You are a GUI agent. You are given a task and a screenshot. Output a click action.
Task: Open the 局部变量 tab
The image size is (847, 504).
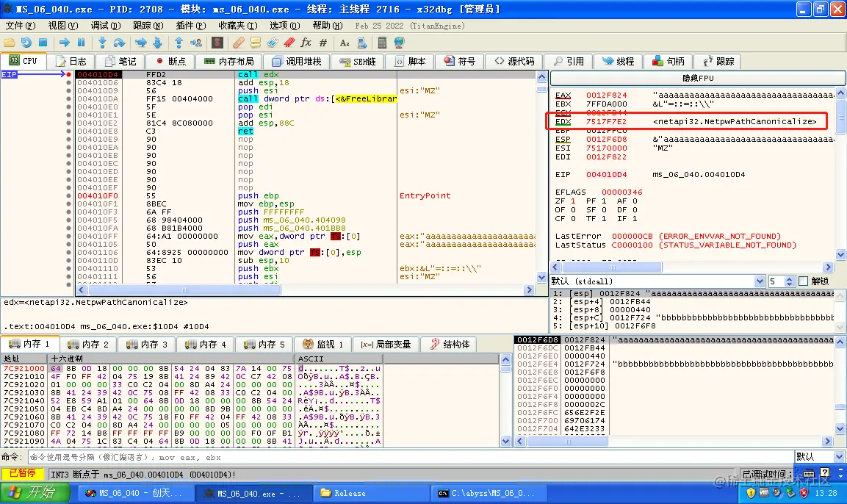point(386,344)
